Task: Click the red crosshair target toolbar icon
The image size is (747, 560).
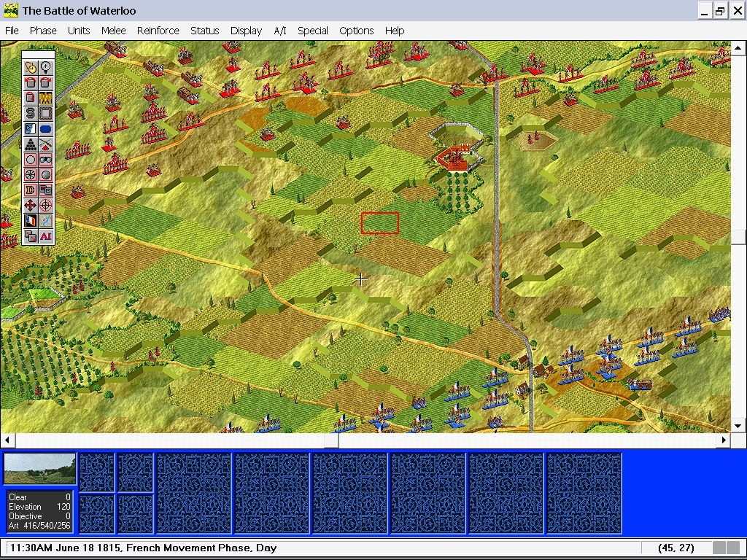Action: point(46,205)
